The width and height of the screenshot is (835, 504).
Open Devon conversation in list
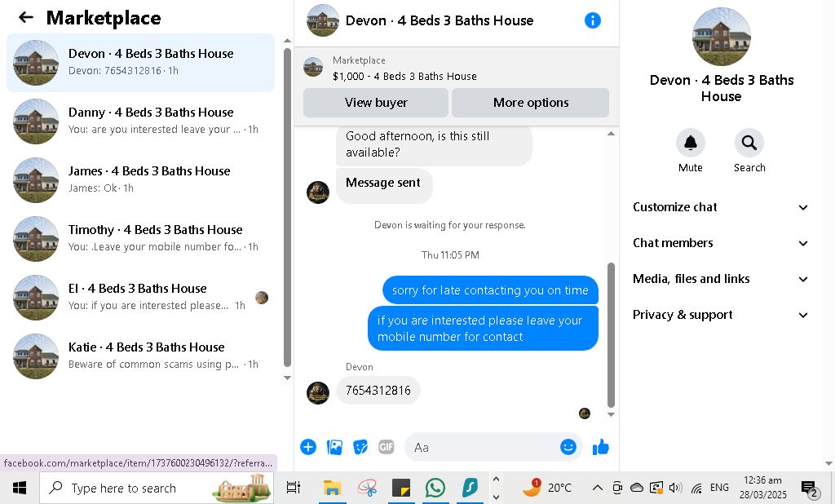click(140, 63)
